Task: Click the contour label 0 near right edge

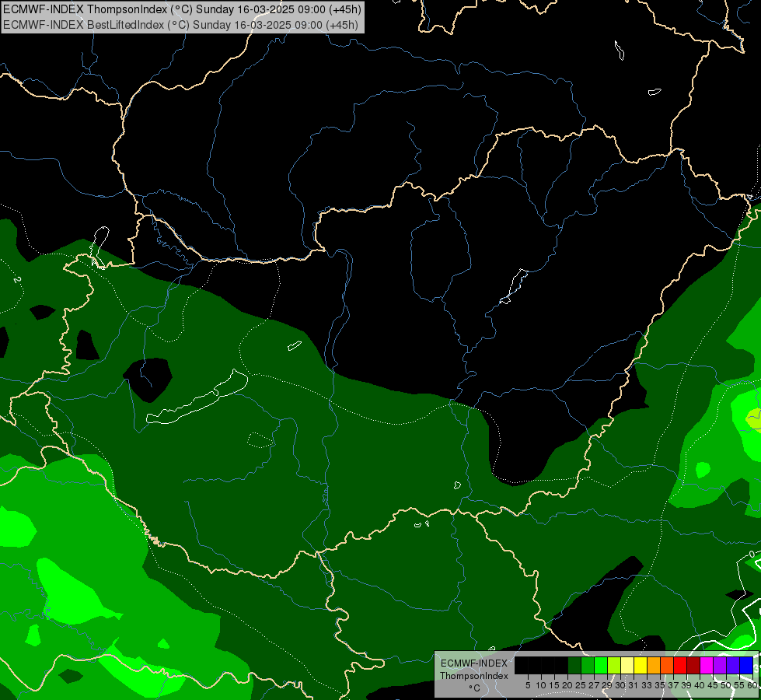Action: tap(752, 555)
